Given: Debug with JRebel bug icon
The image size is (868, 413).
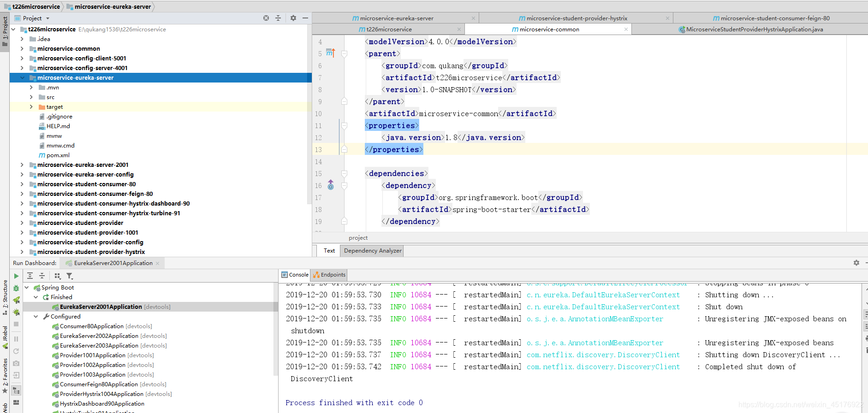Looking at the screenshot, I should 16,312.
